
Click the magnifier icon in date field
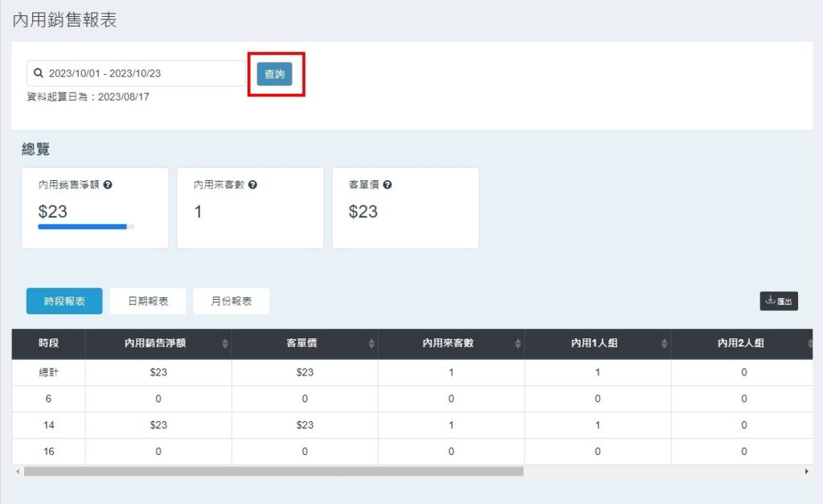(38, 73)
